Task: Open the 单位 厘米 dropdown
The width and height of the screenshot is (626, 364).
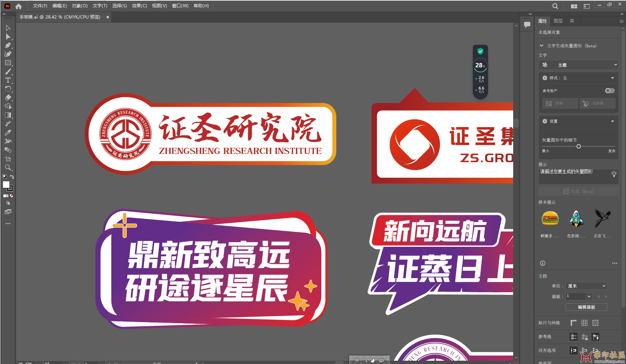Action: tap(587, 286)
